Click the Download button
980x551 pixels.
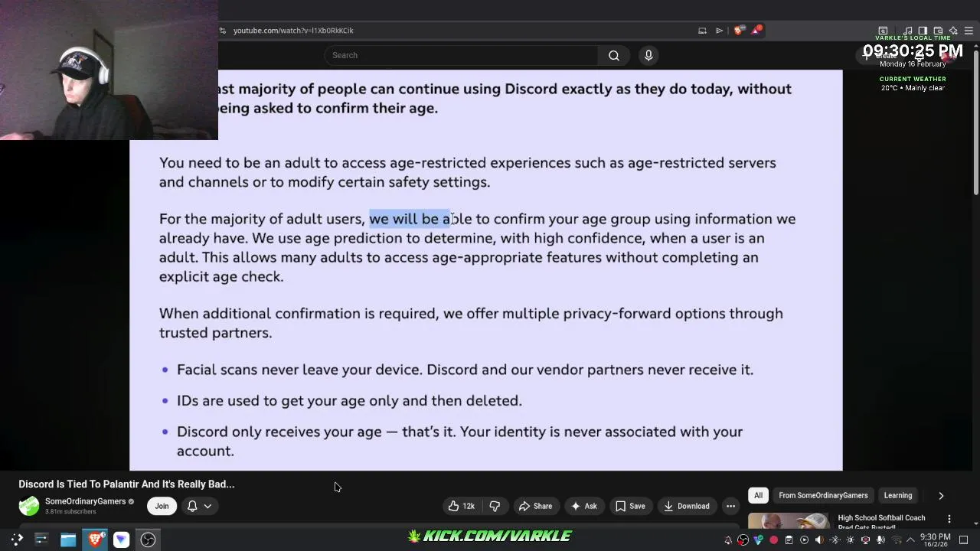(x=687, y=506)
